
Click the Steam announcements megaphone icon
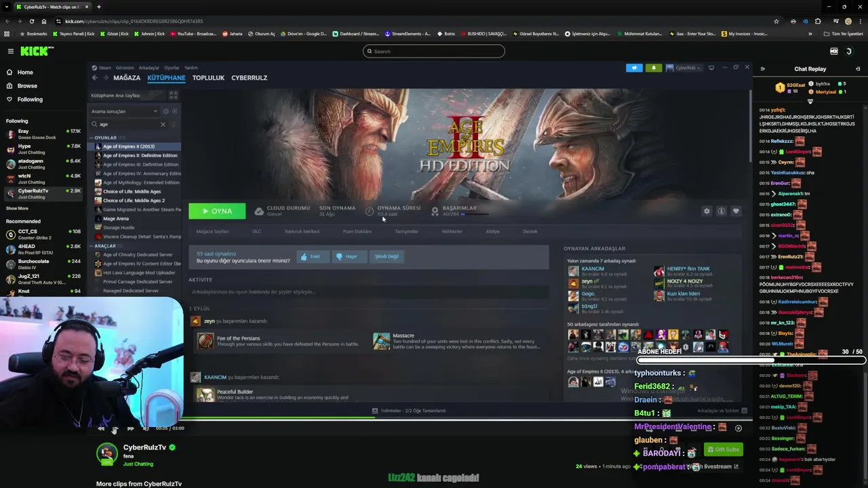(x=634, y=68)
